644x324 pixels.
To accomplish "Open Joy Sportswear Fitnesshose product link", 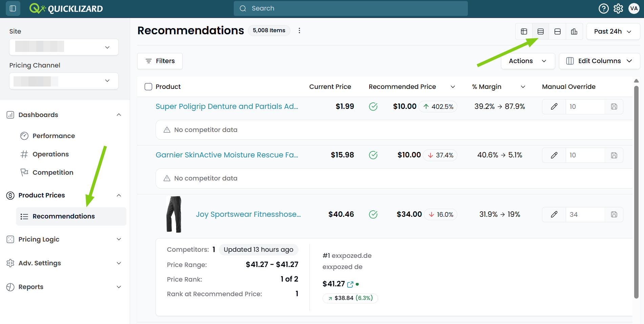I will click(248, 214).
